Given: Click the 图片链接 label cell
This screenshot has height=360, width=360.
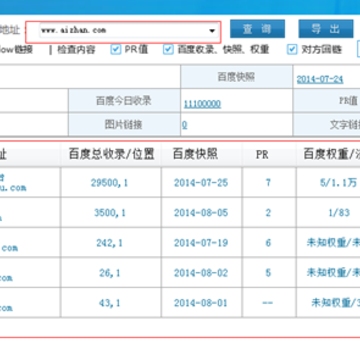Looking at the screenshot, I should [124, 125].
